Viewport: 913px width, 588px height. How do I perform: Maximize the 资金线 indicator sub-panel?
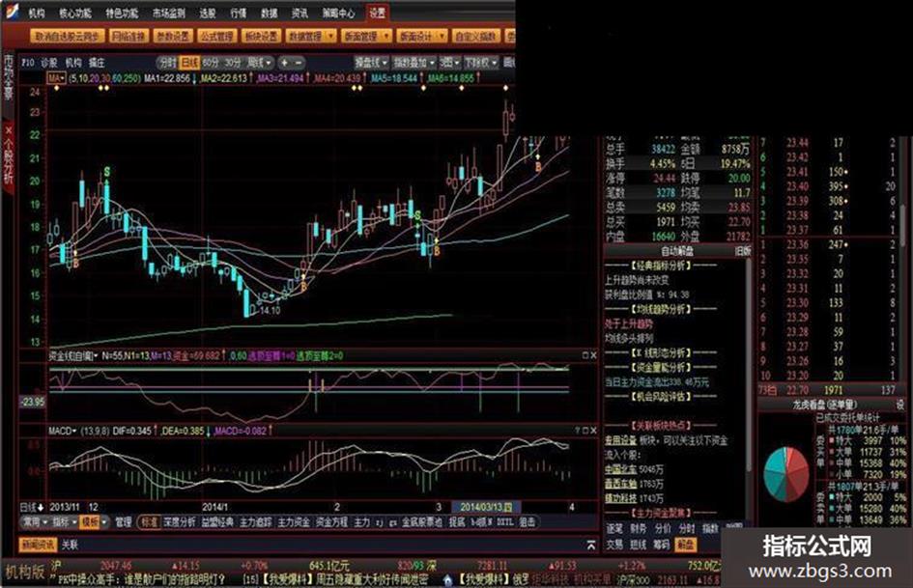pyautogui.click(x=585, y=355)
